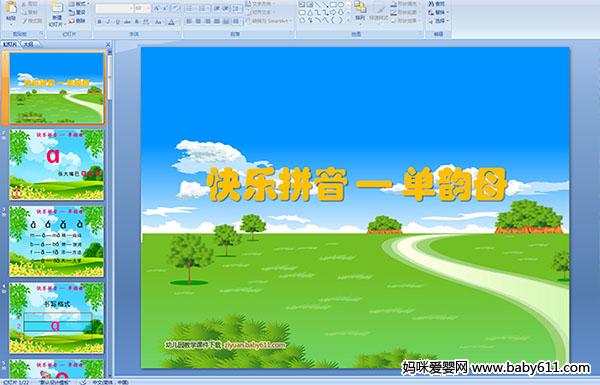600x385 pixels.
Task: Open the font size dropdown
Action: [x=148, y=8]
